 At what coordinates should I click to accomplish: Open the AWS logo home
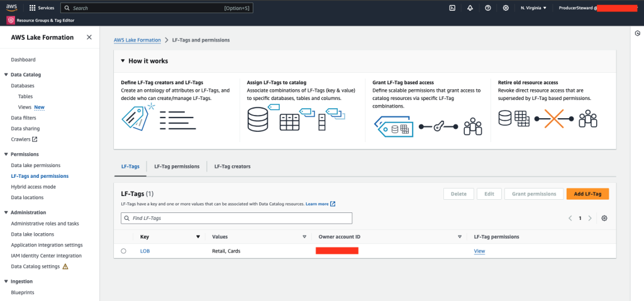coord(11,8)
